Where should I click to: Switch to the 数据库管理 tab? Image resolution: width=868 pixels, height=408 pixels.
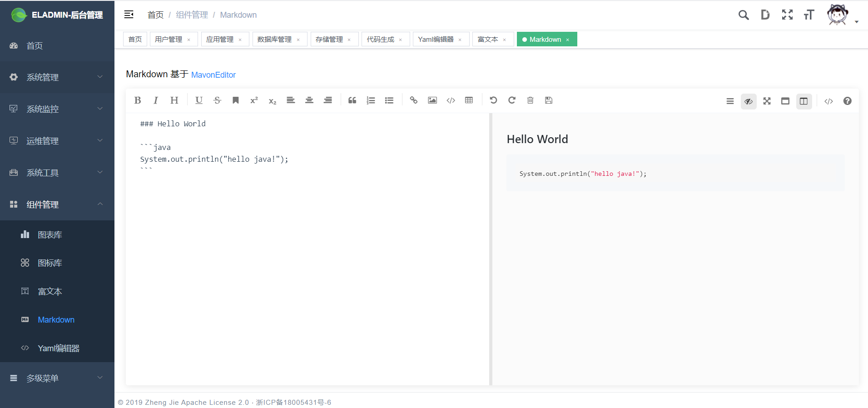coord(274,40)
